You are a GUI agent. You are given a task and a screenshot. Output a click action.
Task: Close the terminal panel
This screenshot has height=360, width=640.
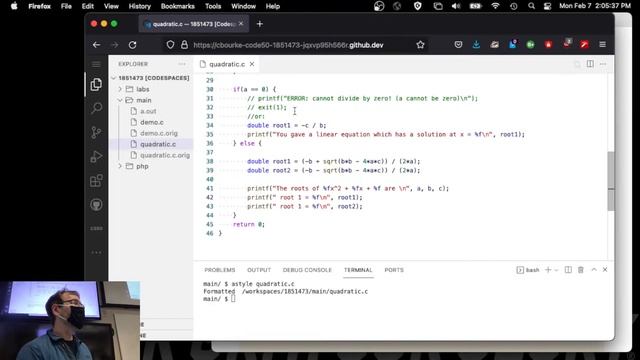pos(605,270)
